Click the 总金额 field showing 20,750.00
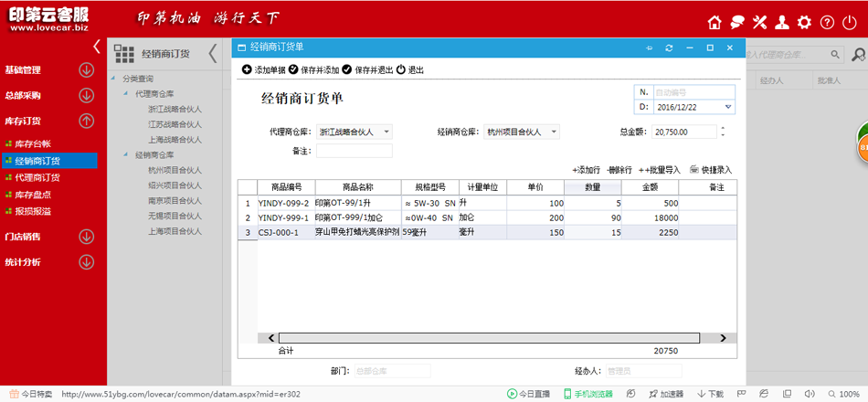 (684, 132)
